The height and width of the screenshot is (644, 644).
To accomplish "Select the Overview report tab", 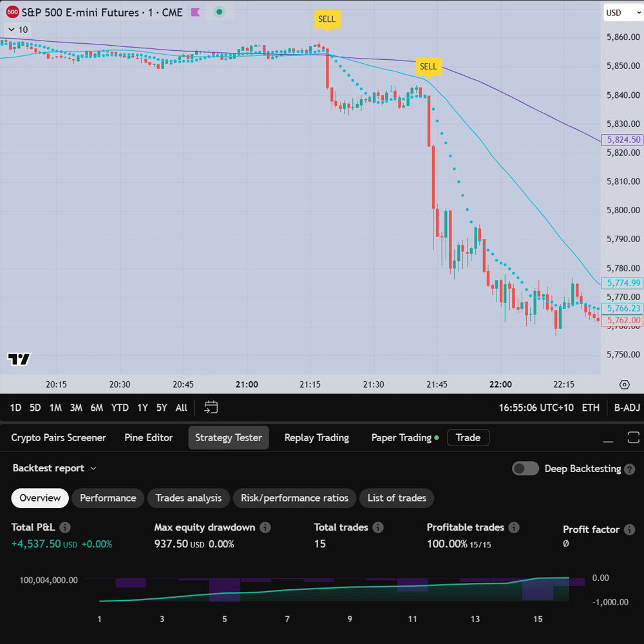I will tap(40, 498).
